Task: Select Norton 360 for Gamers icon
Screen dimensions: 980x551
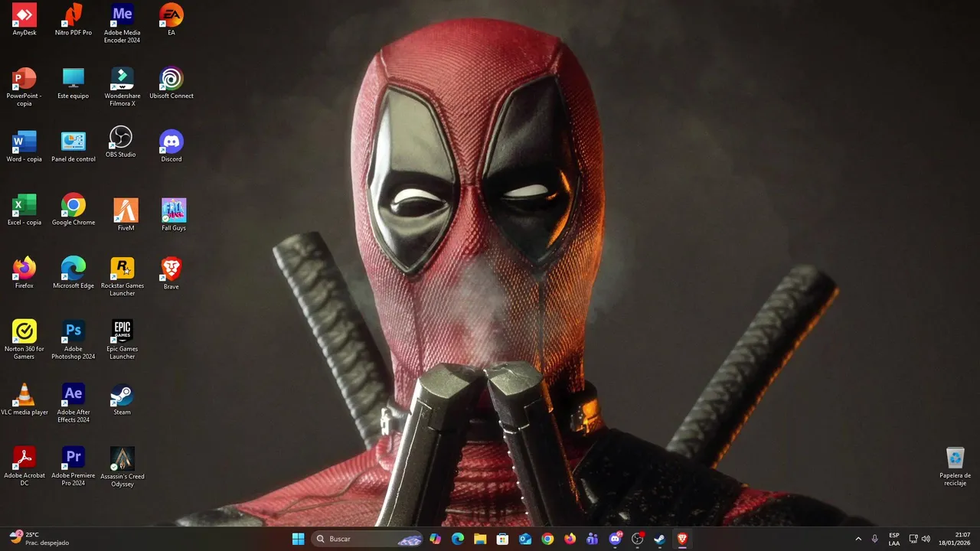Action: tap(24, 340)
